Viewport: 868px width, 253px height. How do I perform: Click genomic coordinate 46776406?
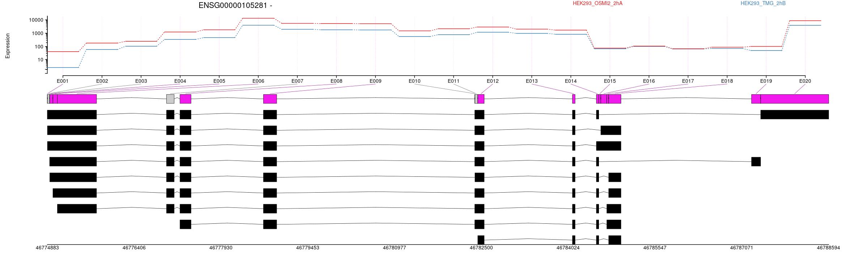(134, 248)
